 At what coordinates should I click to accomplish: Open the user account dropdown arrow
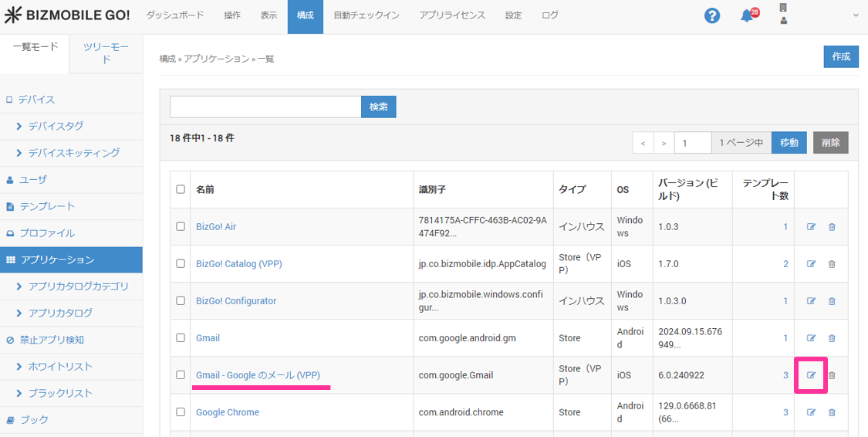(855, 15)
